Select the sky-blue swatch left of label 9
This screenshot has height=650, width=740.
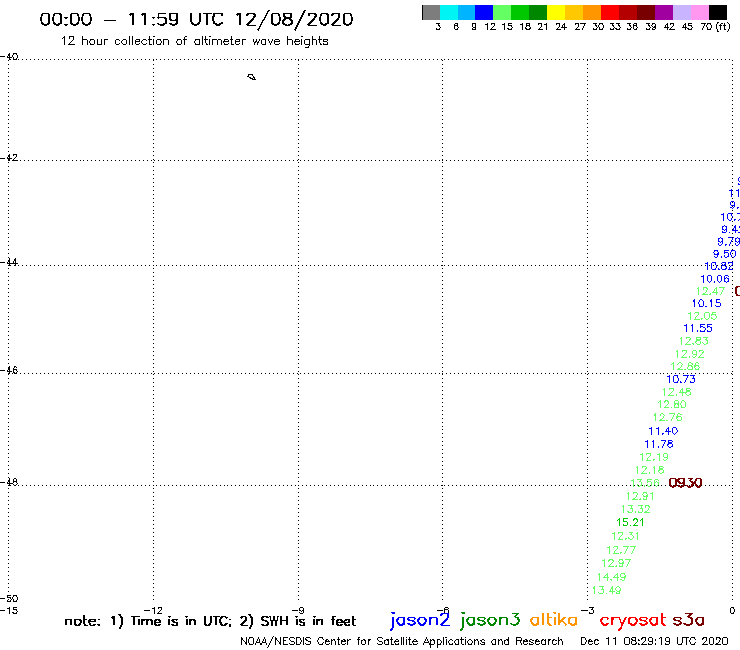click(x=466, y=12)
